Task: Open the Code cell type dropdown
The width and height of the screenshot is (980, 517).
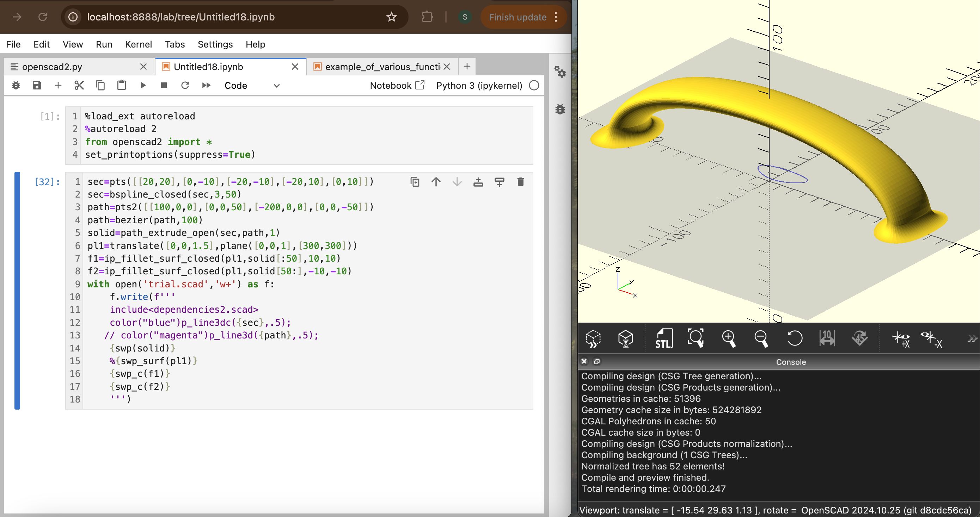Action: 252,86
